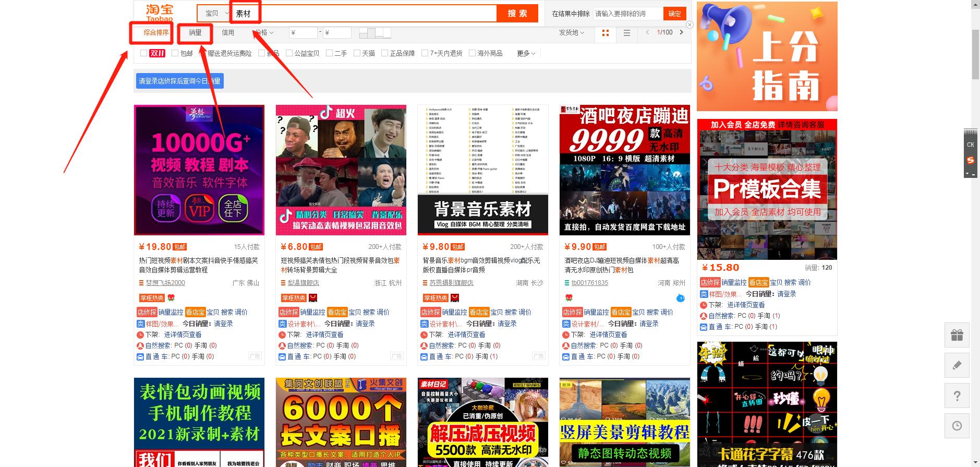980x467 pixels.
Task: Open the 10000G+ 视频教程剧本 product image
Action: pyautogui.click(x=199, y=170)
